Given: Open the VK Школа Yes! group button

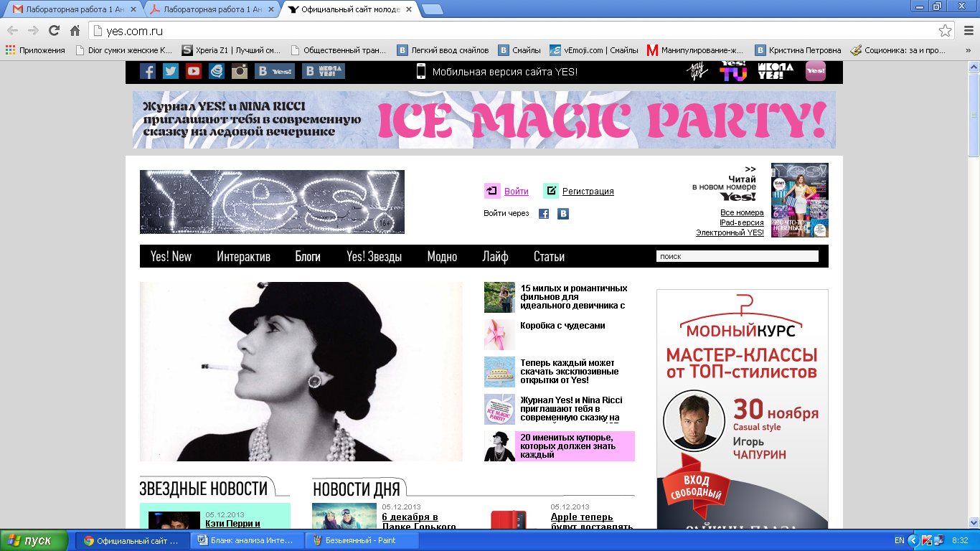Looking at the screenshot, I should tap(324, 71).
